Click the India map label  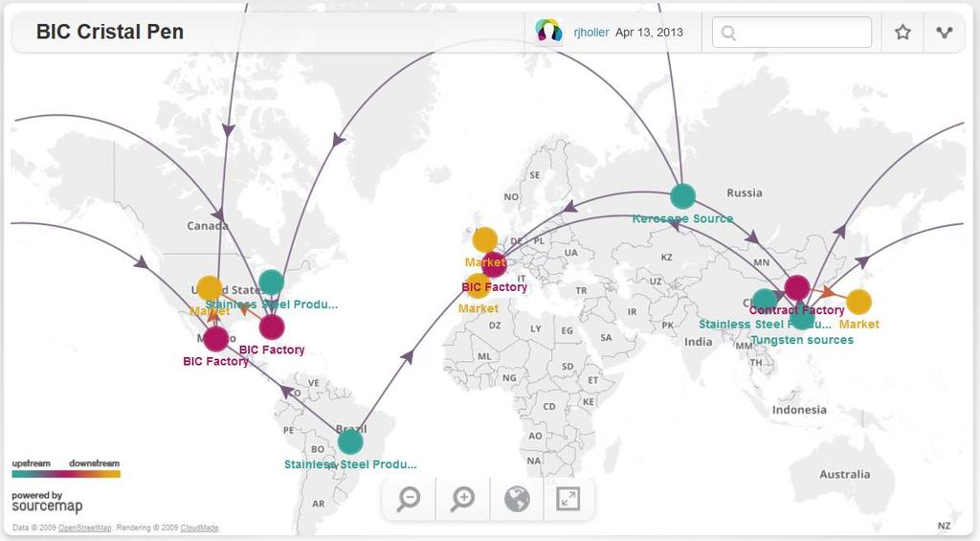click(698, 342)
